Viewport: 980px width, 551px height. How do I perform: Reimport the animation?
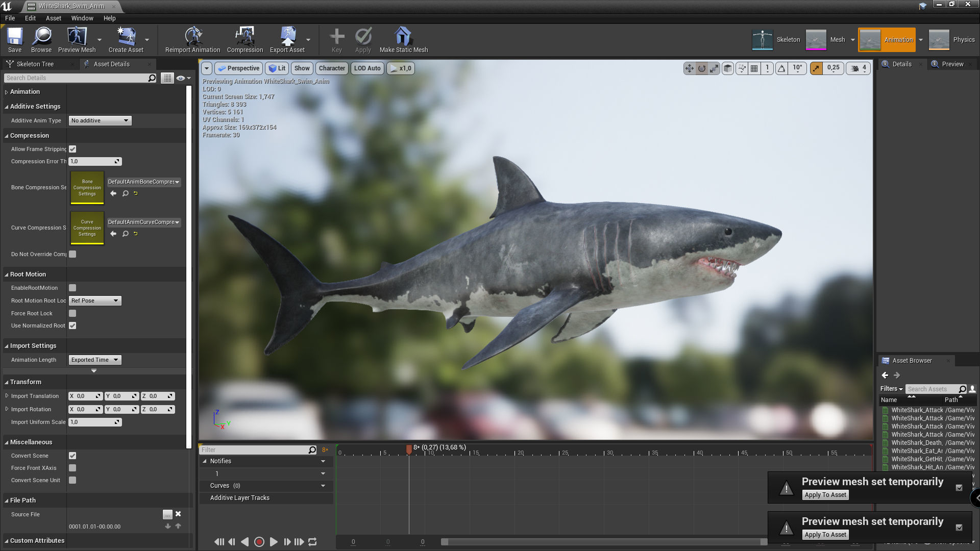coord(192,40)
